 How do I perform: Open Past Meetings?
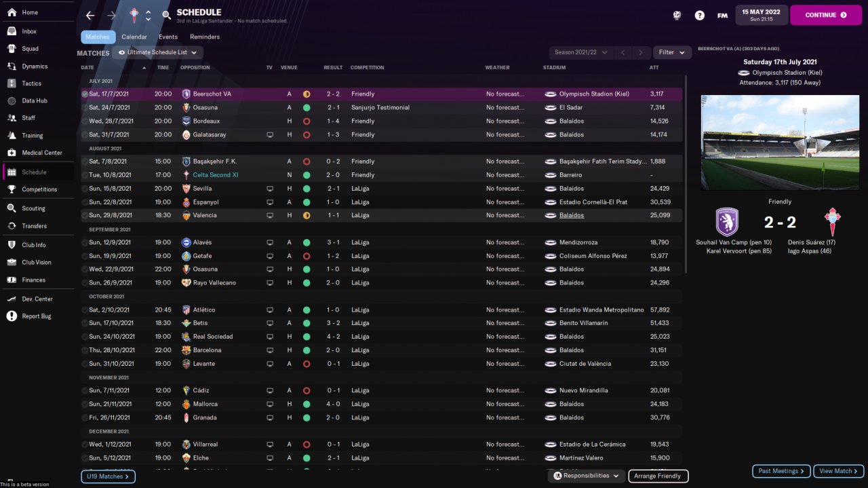(781, 470)
